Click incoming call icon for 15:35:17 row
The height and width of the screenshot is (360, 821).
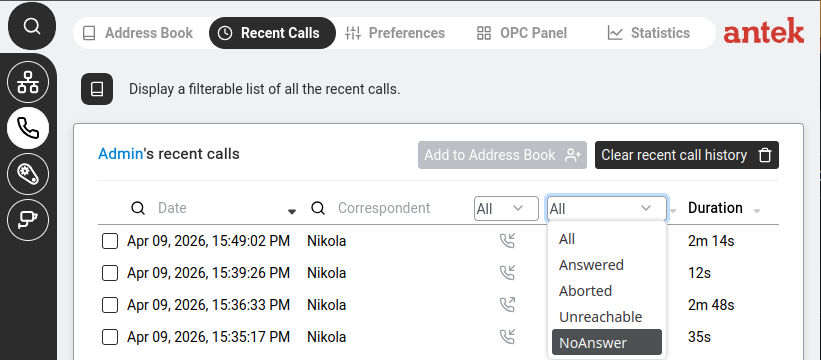[x=507, y=336]
